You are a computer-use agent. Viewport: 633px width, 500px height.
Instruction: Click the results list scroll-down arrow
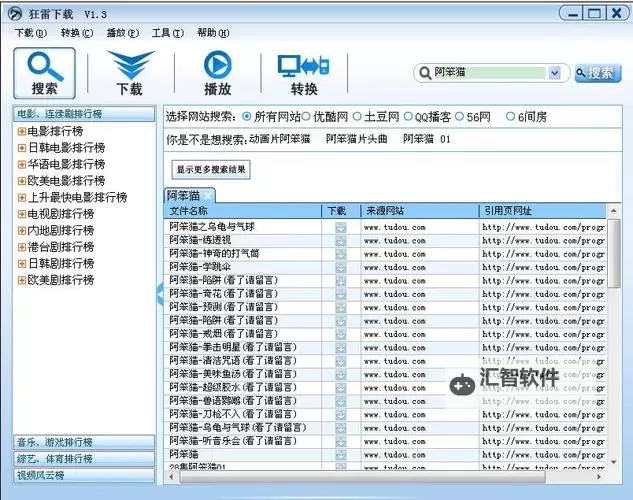click(614, 462)
